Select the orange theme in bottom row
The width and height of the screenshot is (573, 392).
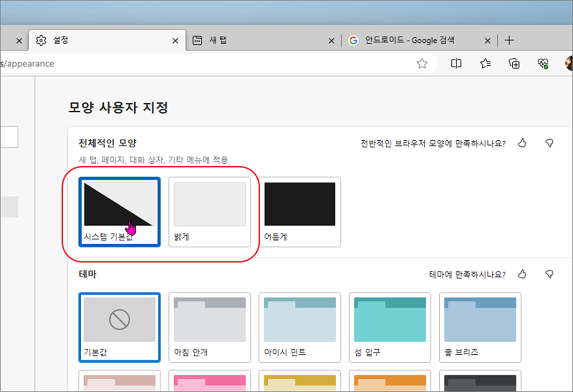pos(390,381)
